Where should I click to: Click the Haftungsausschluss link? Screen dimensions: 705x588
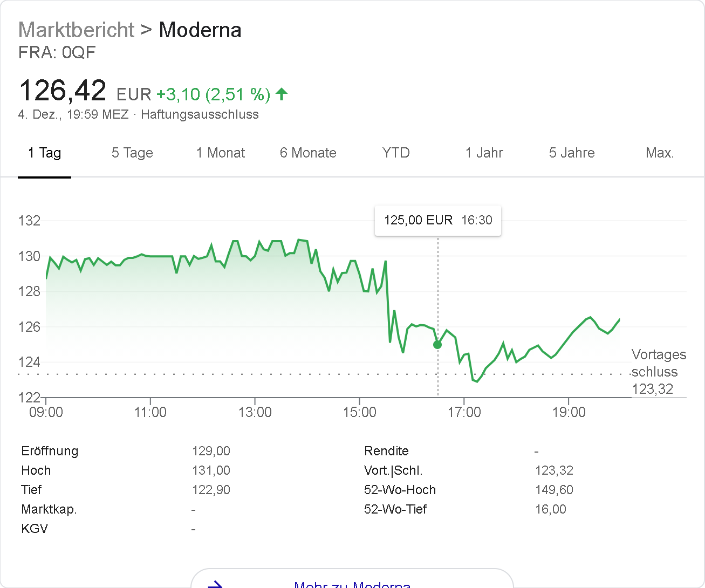[x=200, y=114]
